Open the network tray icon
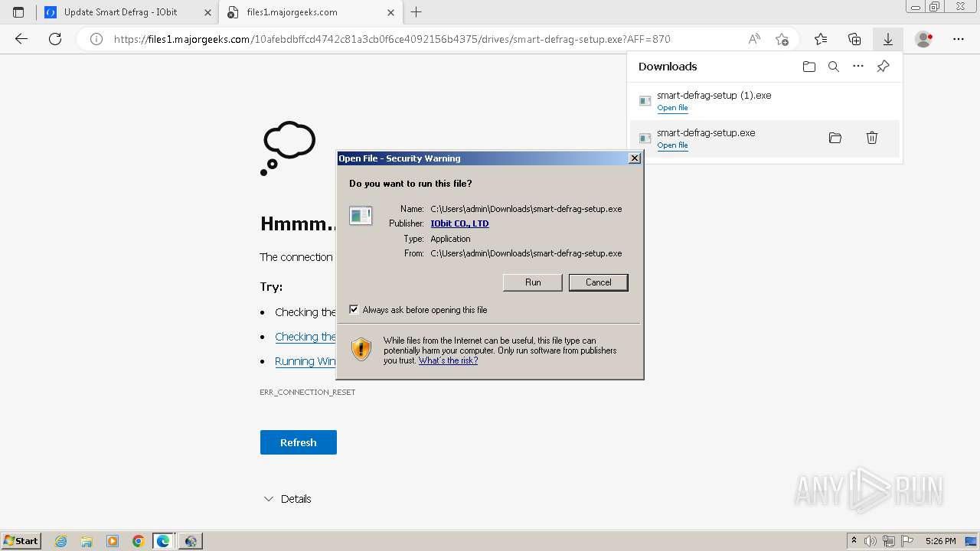 point(888,541)
